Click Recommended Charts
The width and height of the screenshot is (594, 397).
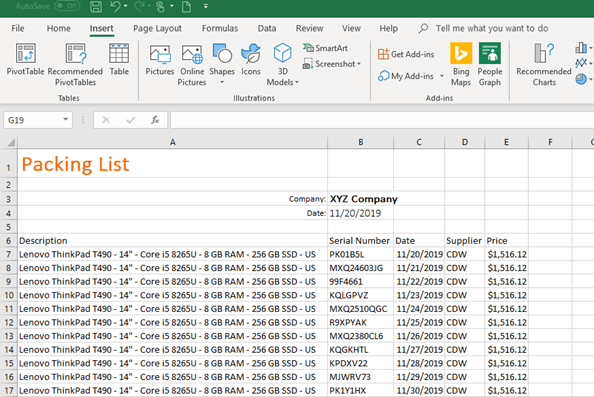[544, 64]
